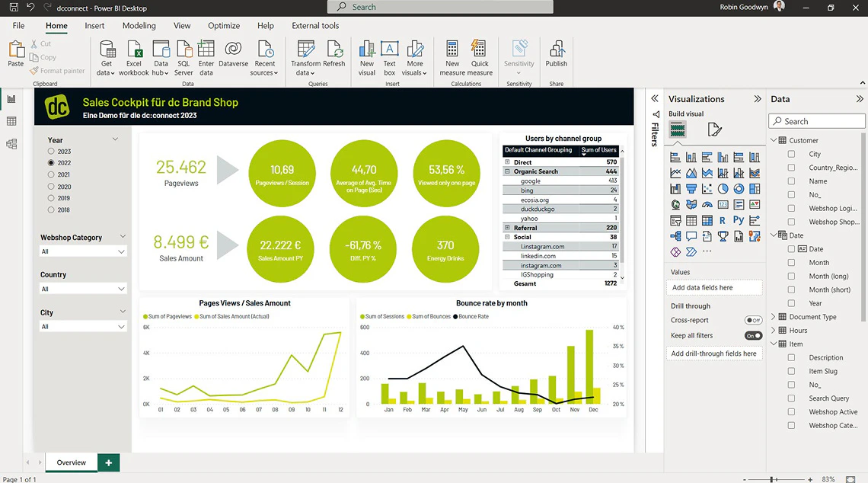Check the City field checkbox
The width and height of the screenshot is (868, 483).
791,154
